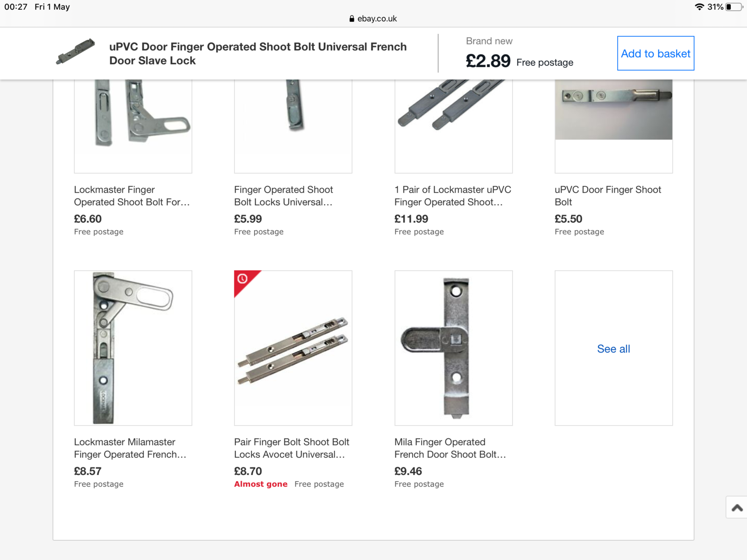This screenshot has width=747, height=560.
Task: Open uPVC Door Finger Shoot Bolt title
Action: pyautogui.click(x=607, y=196)
